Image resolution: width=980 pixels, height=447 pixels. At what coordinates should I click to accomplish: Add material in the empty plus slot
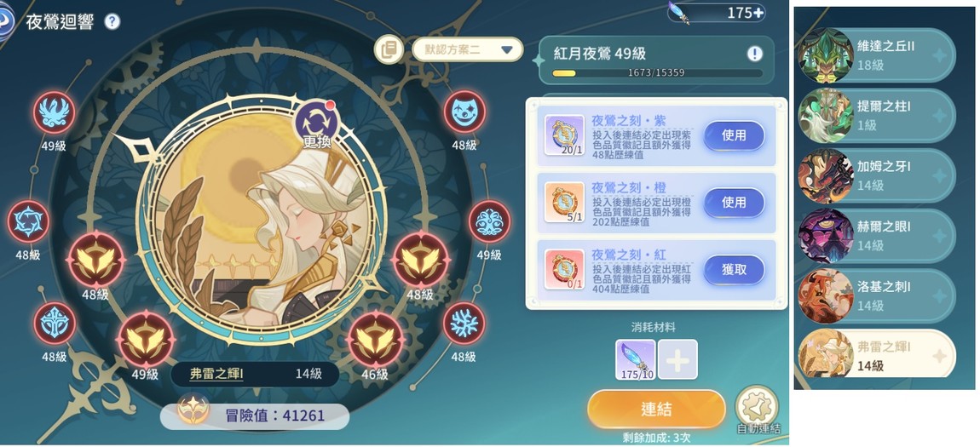677,359
